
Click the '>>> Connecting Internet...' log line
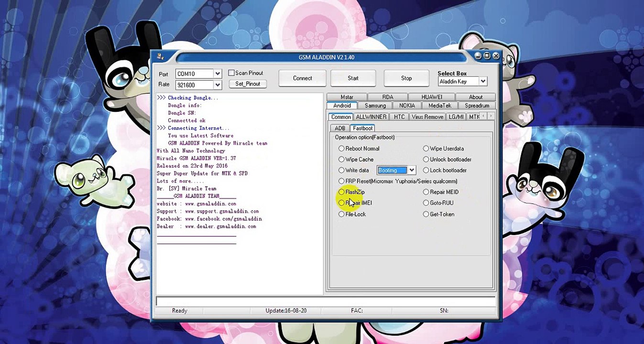193,128
